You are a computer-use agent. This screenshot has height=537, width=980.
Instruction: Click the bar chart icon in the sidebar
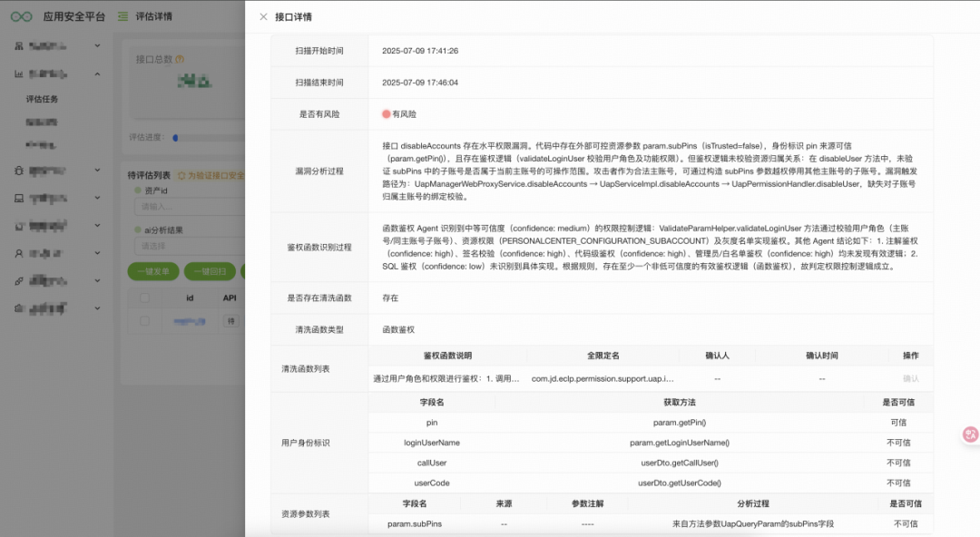point(19,73)
